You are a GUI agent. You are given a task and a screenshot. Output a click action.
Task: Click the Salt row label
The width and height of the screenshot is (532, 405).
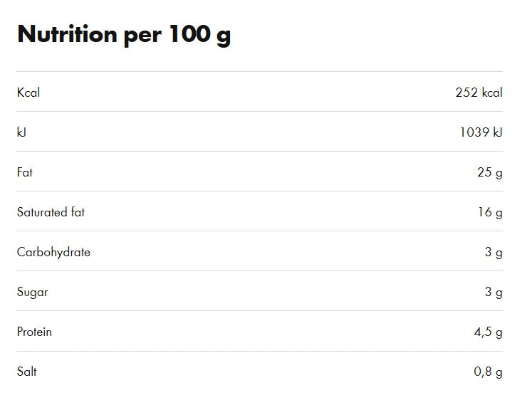[x=26, y=372]
